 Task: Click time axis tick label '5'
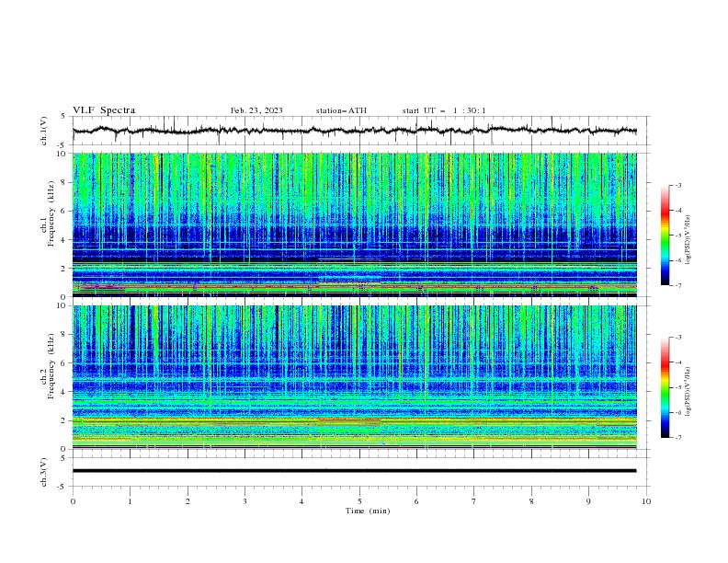coord(359,501)
